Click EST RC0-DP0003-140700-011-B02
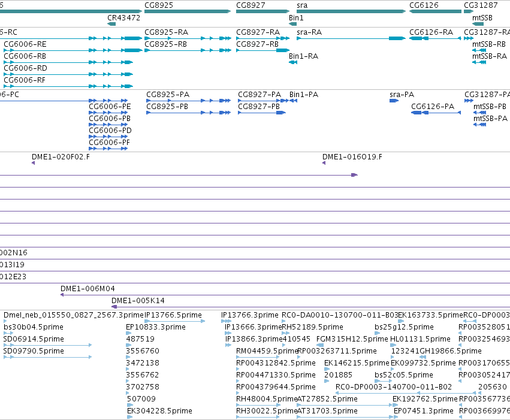 (x=394, y=387)
